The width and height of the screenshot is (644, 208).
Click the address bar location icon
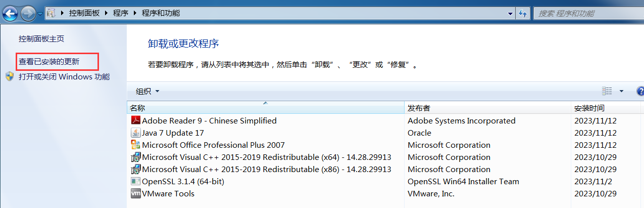[x=51, y=13]
